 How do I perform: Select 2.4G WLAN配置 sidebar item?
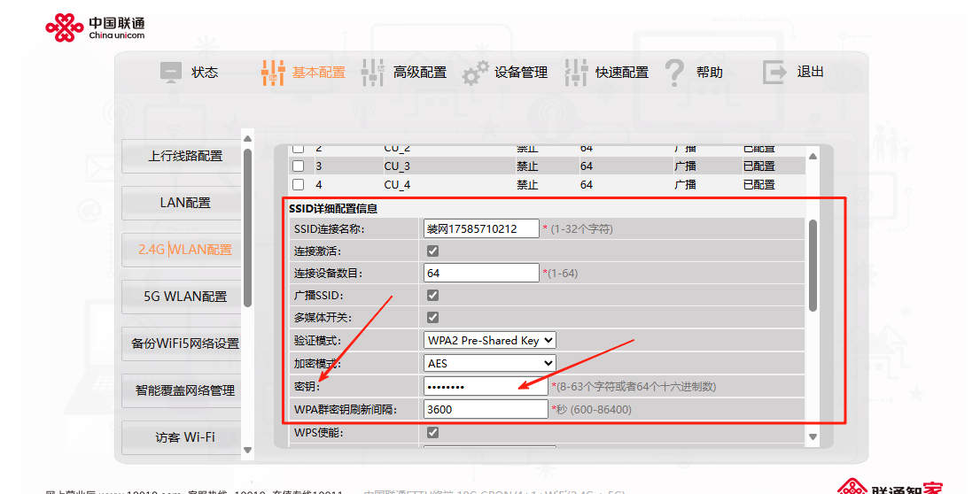coord(182,250)
